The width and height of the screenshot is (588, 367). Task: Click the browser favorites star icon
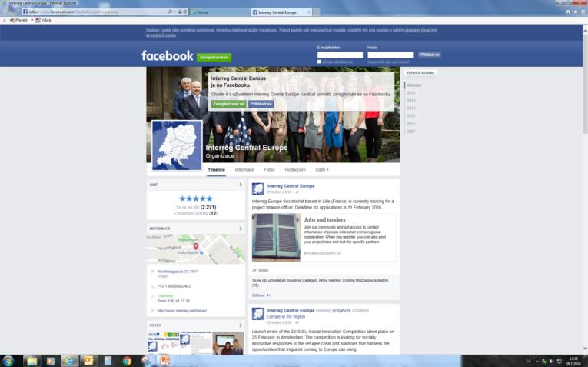point(575,12)
